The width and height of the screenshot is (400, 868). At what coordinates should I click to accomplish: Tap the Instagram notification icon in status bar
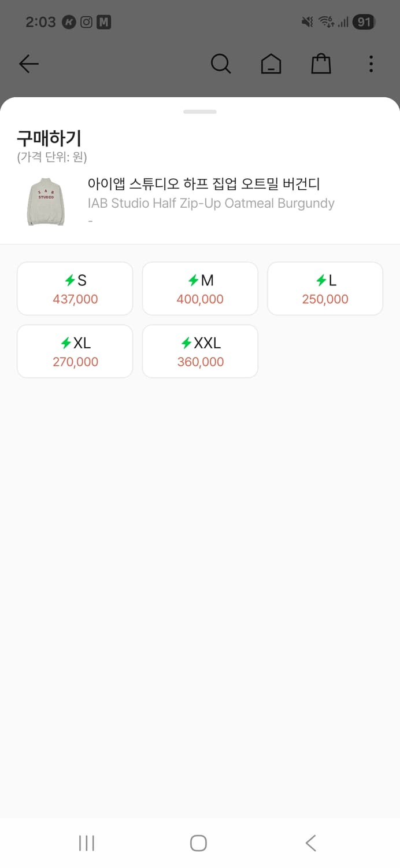pos(86,23)
